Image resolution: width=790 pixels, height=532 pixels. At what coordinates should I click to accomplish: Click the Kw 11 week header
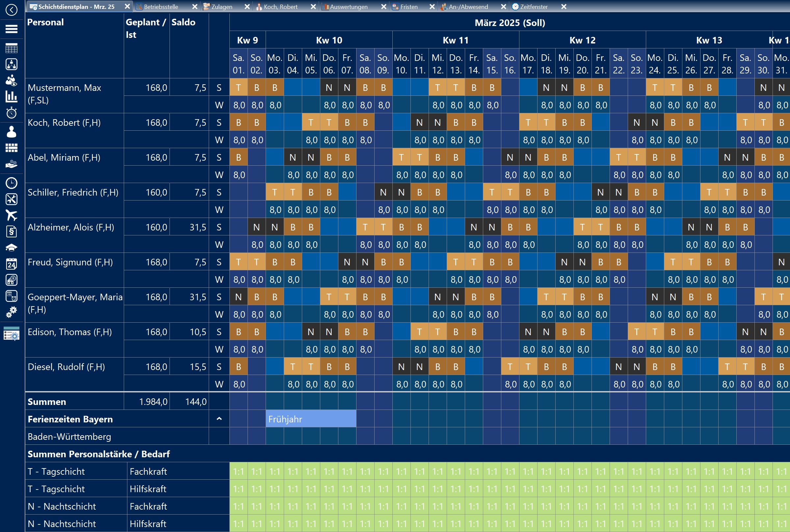[x=455, y=40]
